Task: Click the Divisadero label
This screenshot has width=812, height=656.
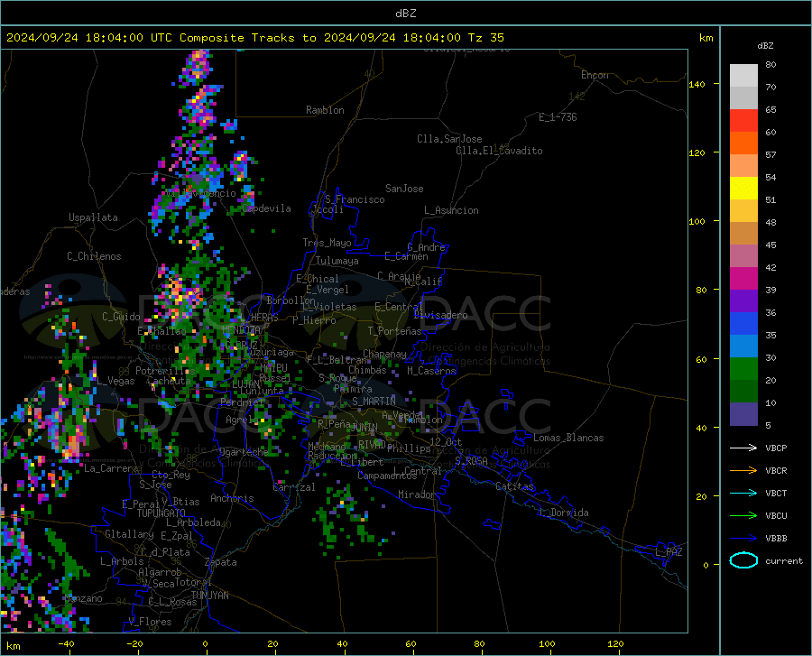Action: click(440, 315)
